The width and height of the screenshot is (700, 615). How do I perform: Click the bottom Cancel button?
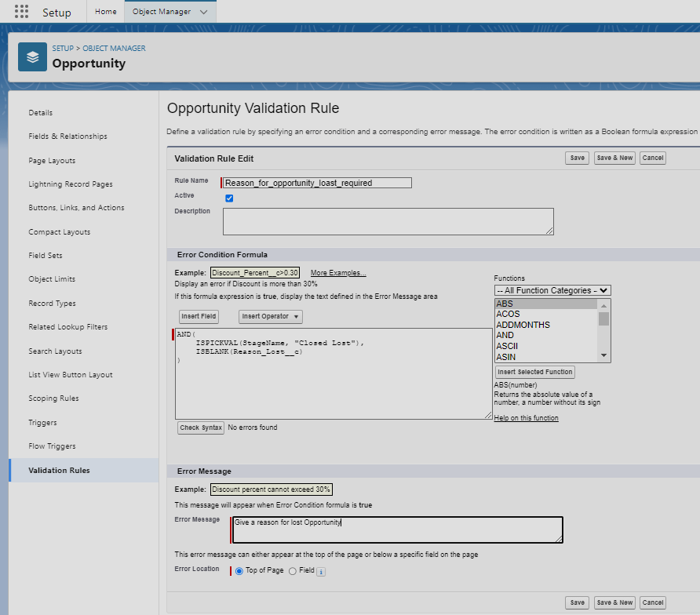pyautogui.click(x=653, y=602)
